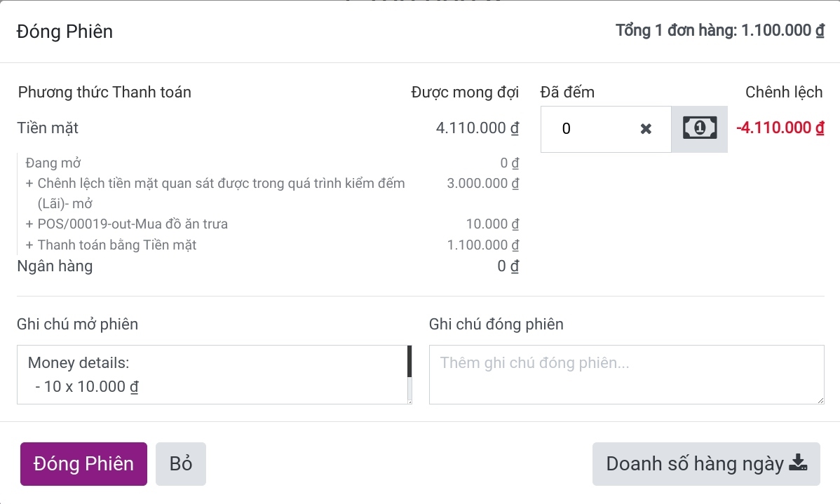This screenshot has width=840, height=504.
Task: Click the Đang mở row label
Action: pos(53,163)
